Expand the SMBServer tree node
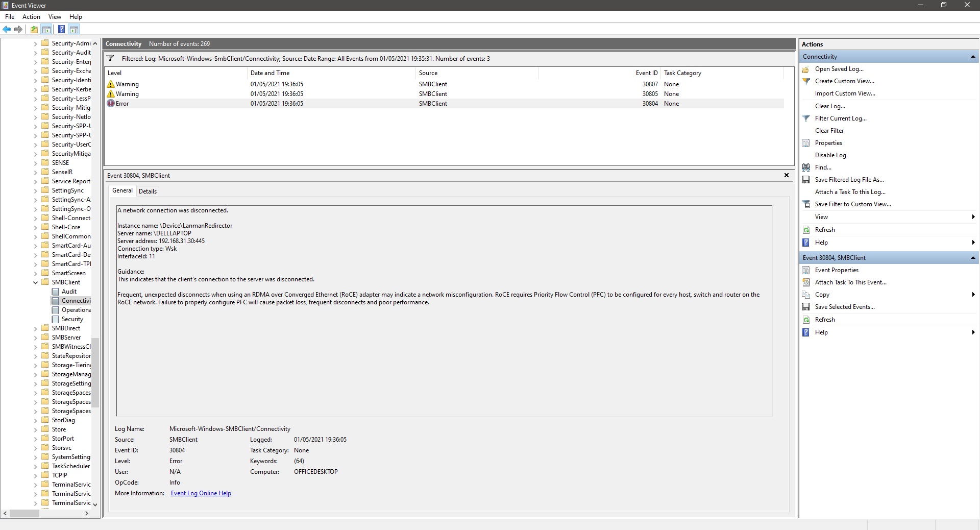Image resolution: width=980 pixels, height=530 pixels. click(x=35, y=338)
